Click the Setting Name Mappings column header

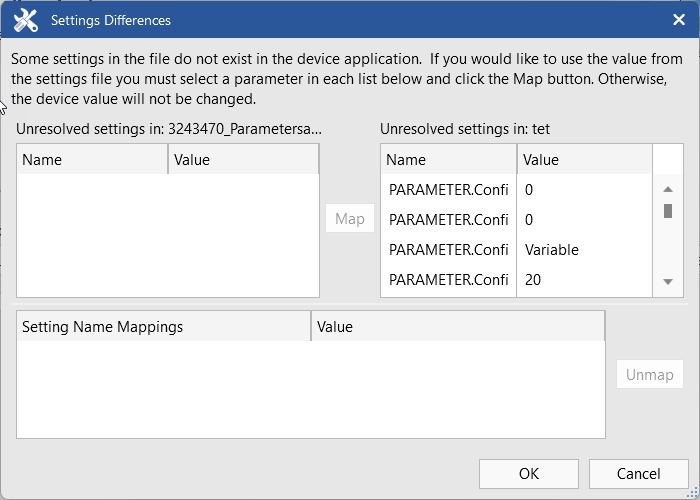(x=164, y=327)
